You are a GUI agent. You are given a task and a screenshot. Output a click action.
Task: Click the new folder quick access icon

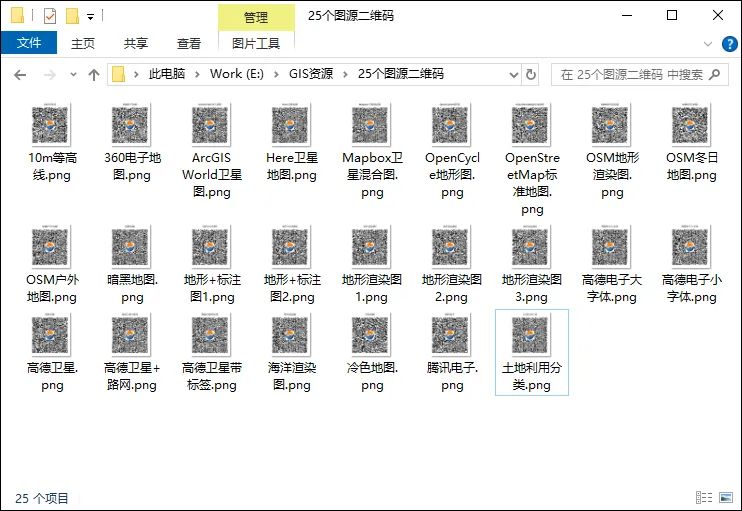(x=72, y=16)
